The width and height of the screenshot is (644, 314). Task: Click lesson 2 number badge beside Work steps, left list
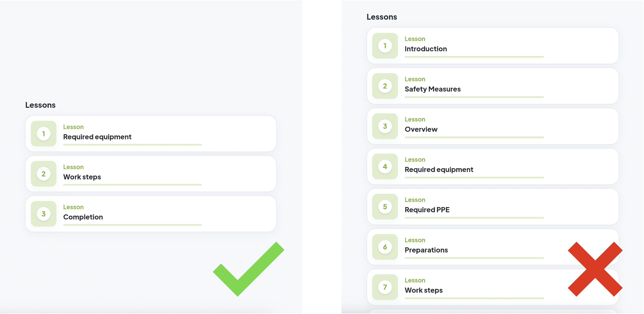[44, 174]
